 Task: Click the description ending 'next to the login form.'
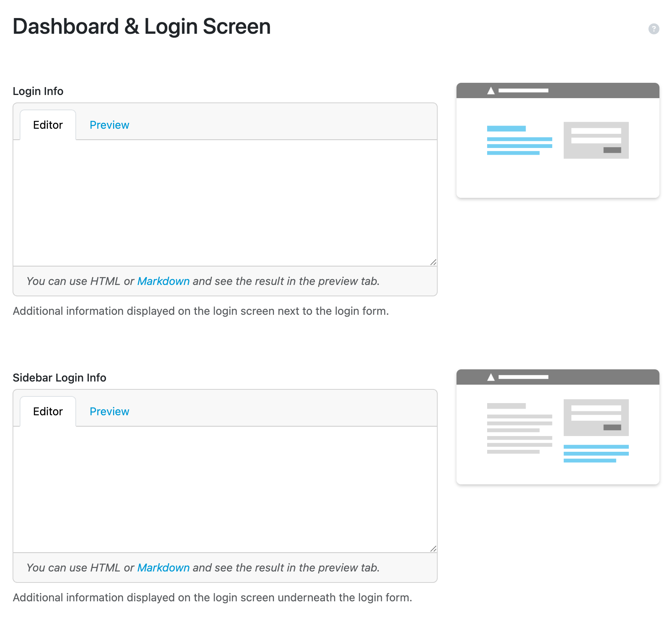pyautogui.click(x=201, y=311)
